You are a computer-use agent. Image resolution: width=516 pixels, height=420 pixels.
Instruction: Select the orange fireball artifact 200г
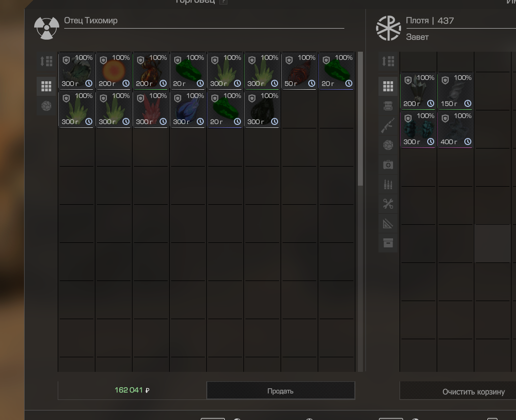pyautogui.click(x=114, y=70)
